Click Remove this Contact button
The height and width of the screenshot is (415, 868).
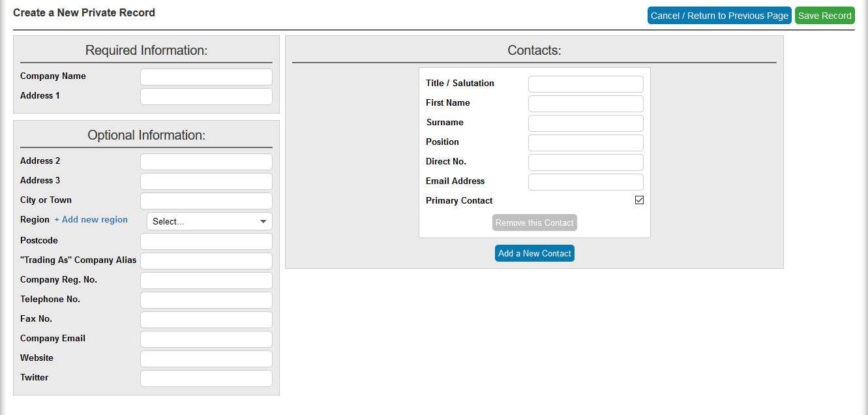click(534, 223)
